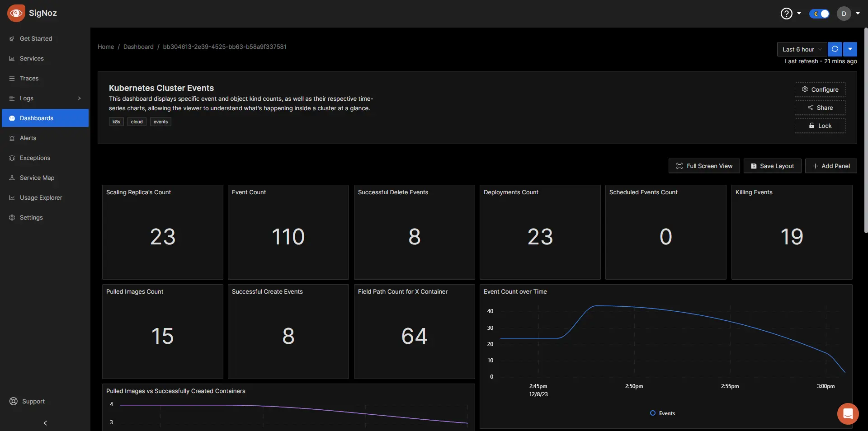Click the Field Path Count value 64
The height and width of the screenshot is (431, 868).
[x=414, y=336]
